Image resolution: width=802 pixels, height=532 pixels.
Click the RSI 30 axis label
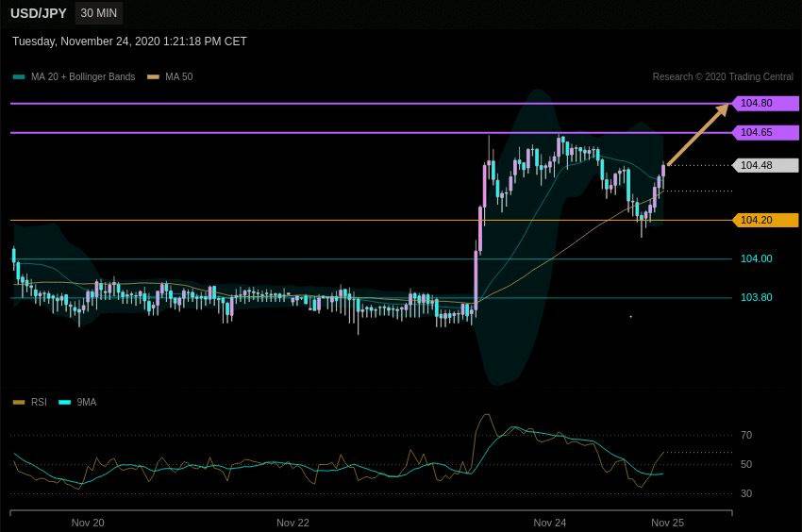click(746, 493)
